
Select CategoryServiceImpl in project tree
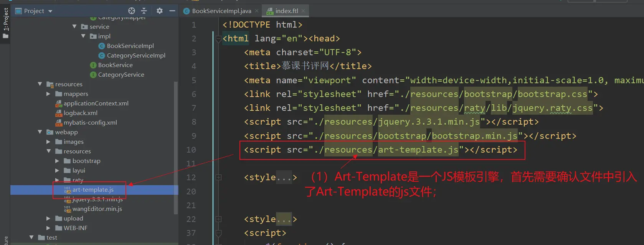[x=136, y=55]
